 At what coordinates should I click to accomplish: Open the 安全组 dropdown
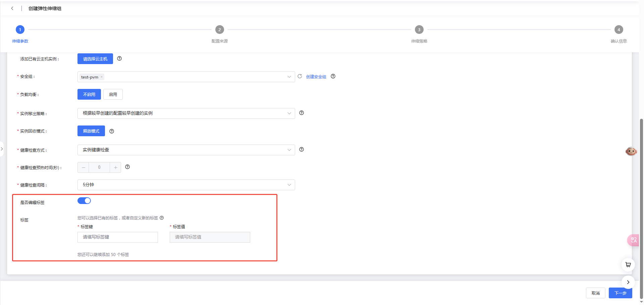click(x=186, y=77)
